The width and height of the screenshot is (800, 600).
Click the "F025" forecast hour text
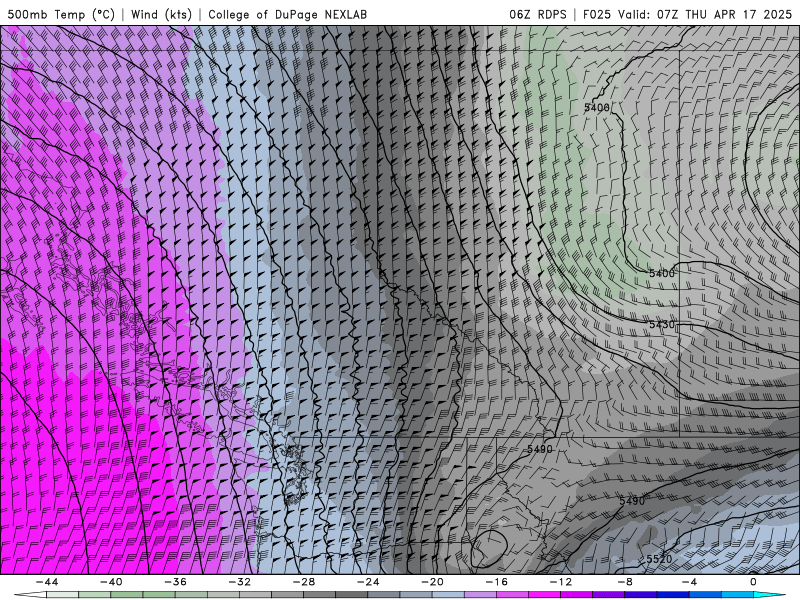tap(596, 14)
